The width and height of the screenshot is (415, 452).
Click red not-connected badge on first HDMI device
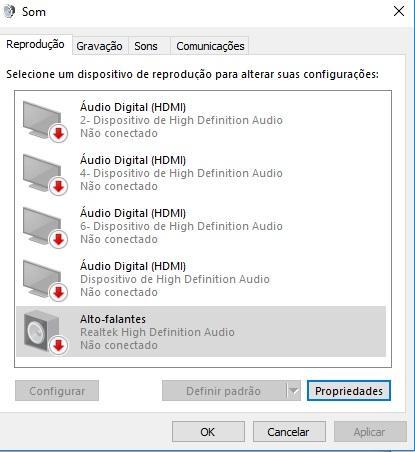[x=59, y=134]
